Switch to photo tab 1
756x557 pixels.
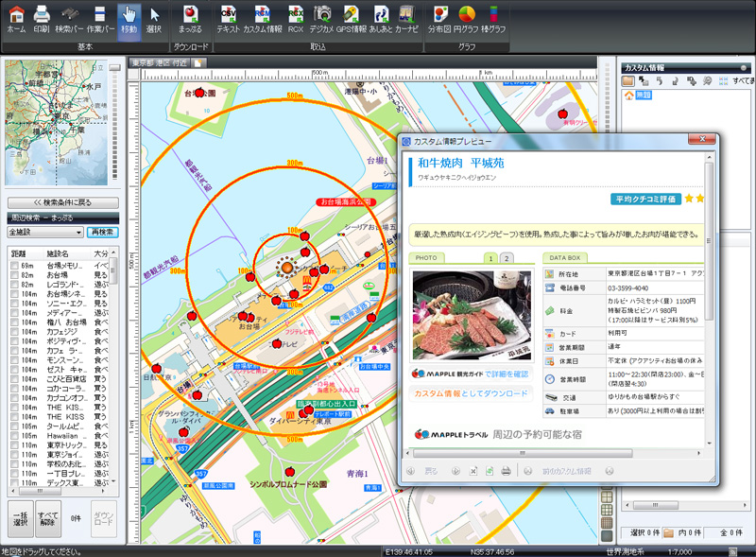[490, 258]
